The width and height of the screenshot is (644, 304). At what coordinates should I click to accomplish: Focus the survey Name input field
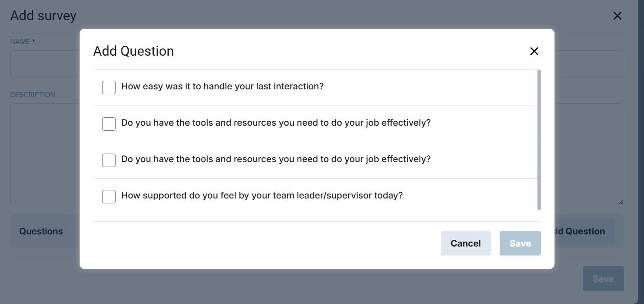pyautogui.click(x=45, y=64)
